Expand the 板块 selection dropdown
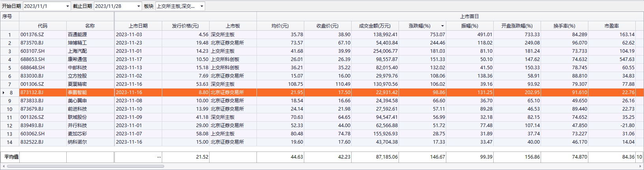Screen dimensions: 644x170 [202, 6]
